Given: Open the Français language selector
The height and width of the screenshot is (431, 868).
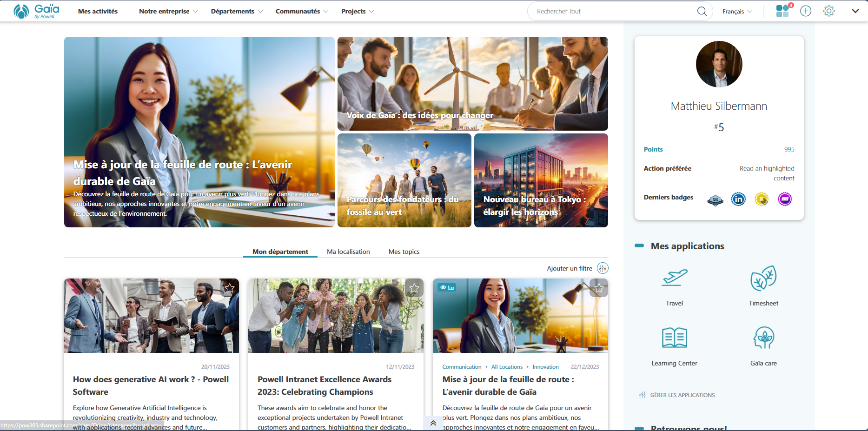Looking at the screenshot, I should click(736, 11).
